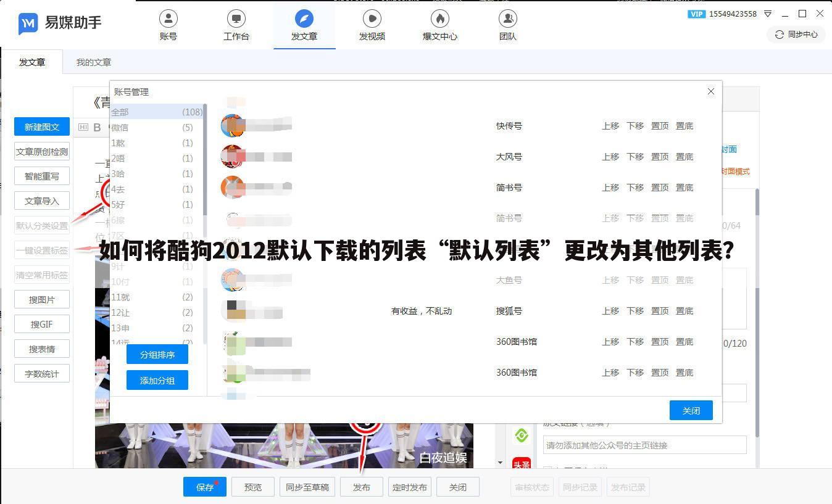The height and width of the screenshot is (504, 832).
Task: Click 上移 for the 快传号 account
Action: (x=610, y=126)
